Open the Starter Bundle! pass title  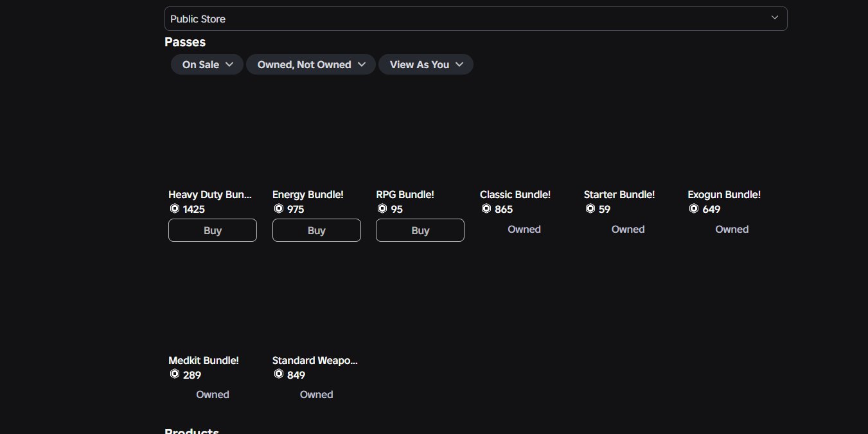(x=619, y=194)
